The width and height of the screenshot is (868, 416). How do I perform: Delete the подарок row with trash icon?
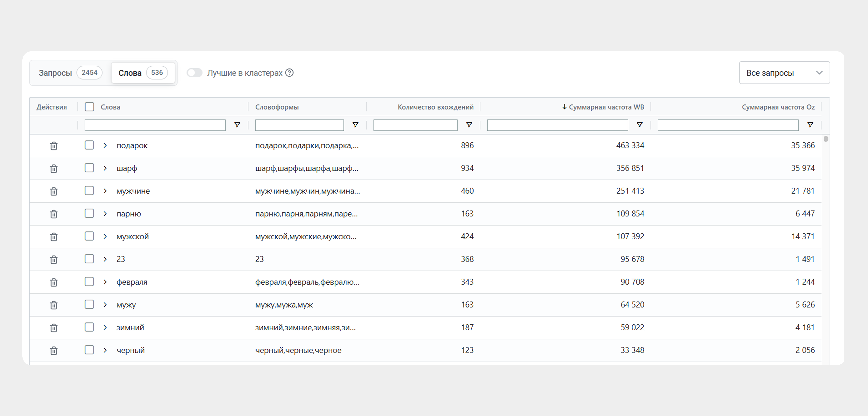(54, 146)
